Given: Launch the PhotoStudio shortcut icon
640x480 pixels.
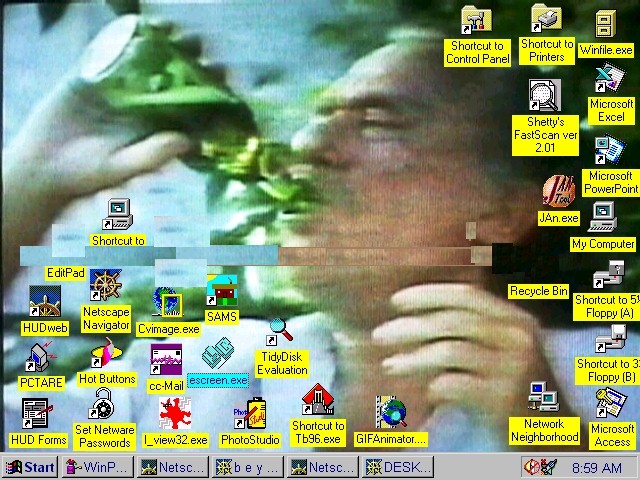Looking at the screenshot, I should coord(250,412).
